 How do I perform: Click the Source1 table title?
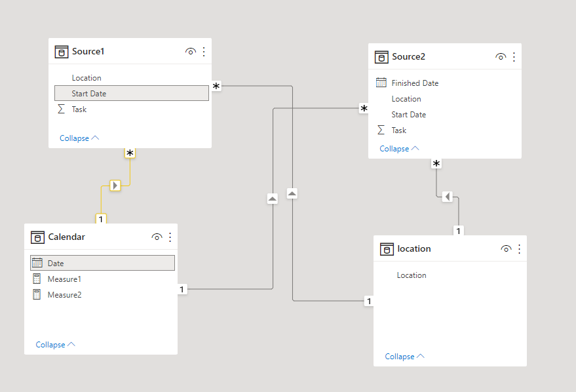[x=88, y=51]
